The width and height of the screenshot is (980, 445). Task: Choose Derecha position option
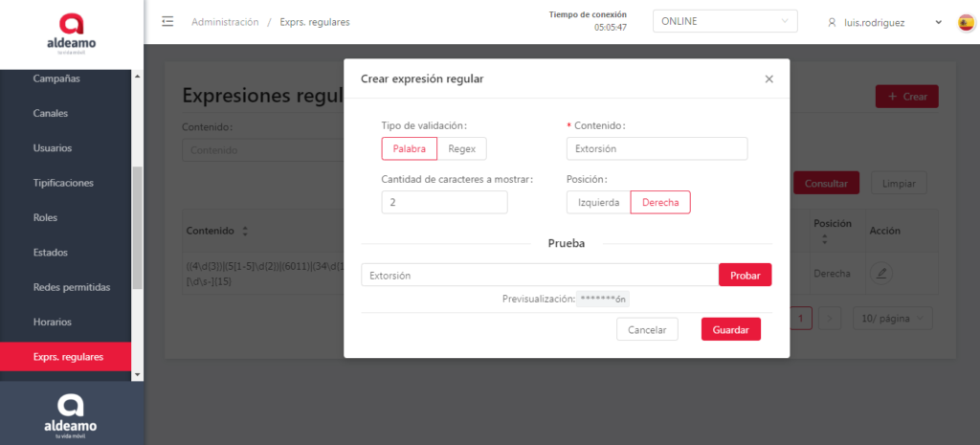(660, 202)
